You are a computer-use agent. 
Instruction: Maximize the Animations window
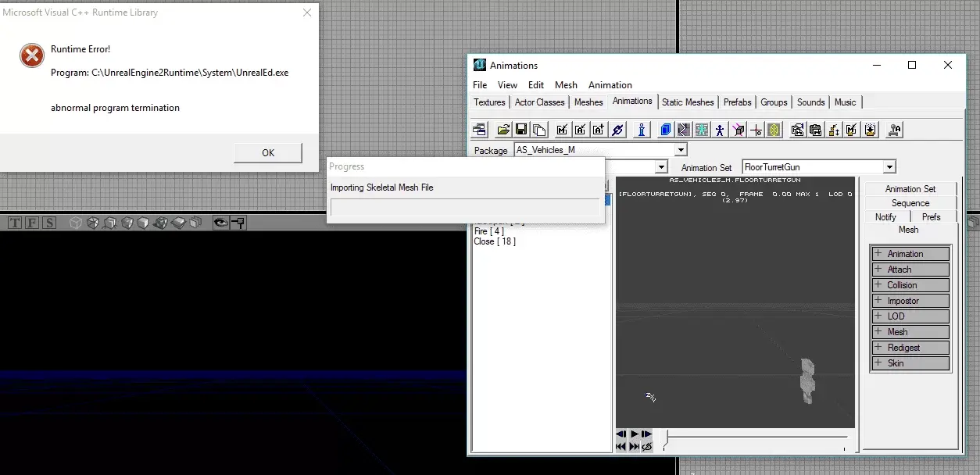coord(912,66)
